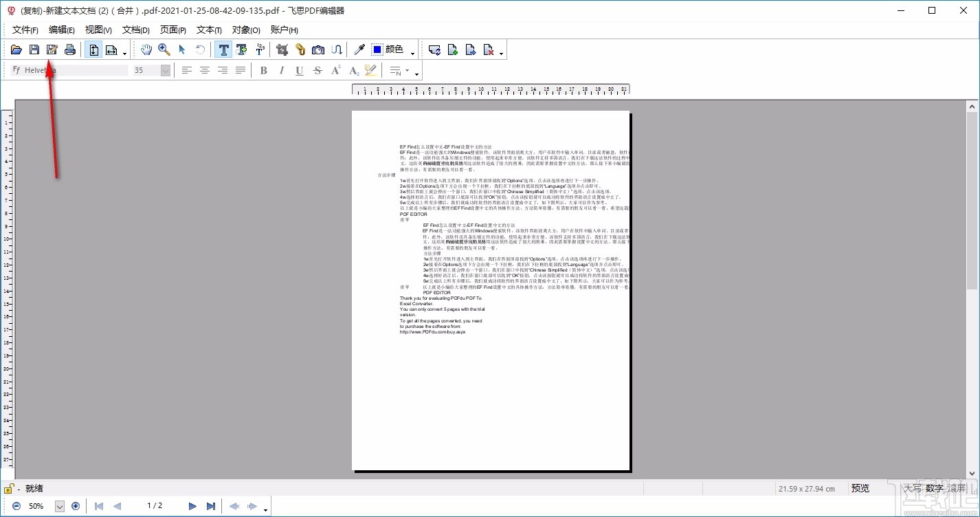Open the zoom percentage dropdown
980x517 pixels.
[59, 506]
